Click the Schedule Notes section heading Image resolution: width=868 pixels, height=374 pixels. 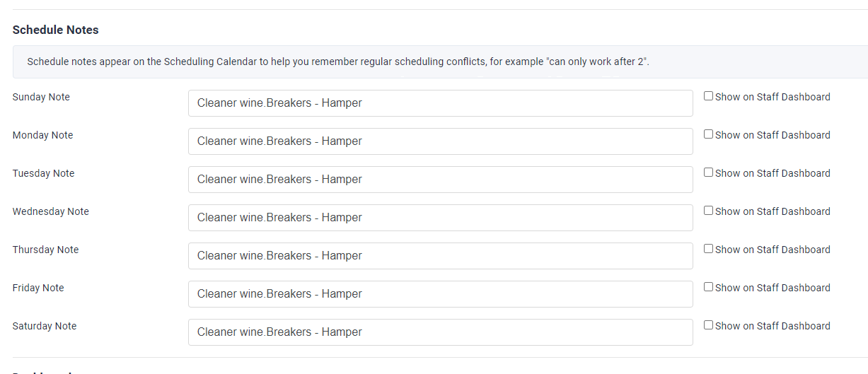coord(56,30)
